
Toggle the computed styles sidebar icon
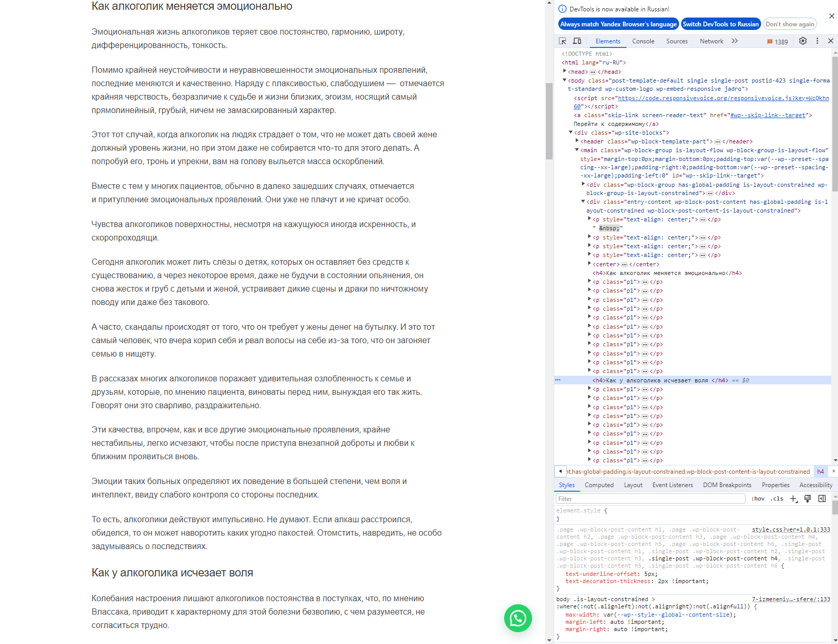point(822,498)
